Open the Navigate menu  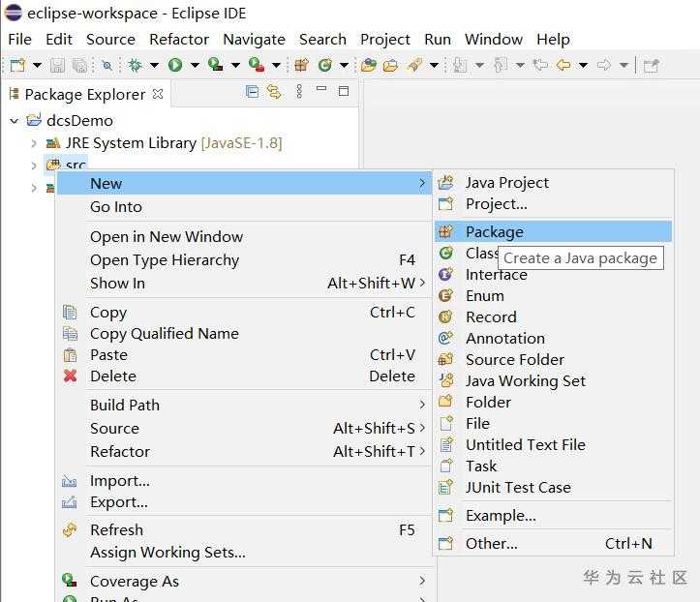pos(254,40)
